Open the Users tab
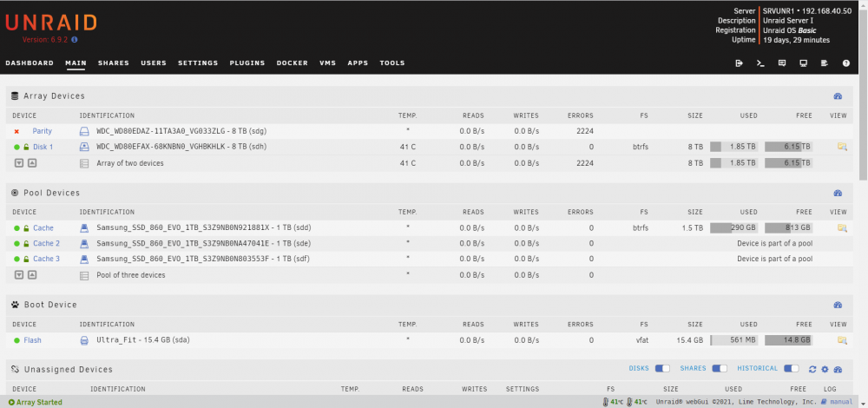Image resolution: width=868 pixels, height=408 pixels. [154, 63]
